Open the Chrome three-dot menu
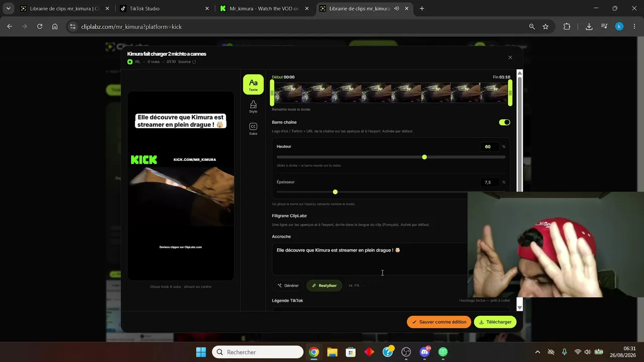 634,27
